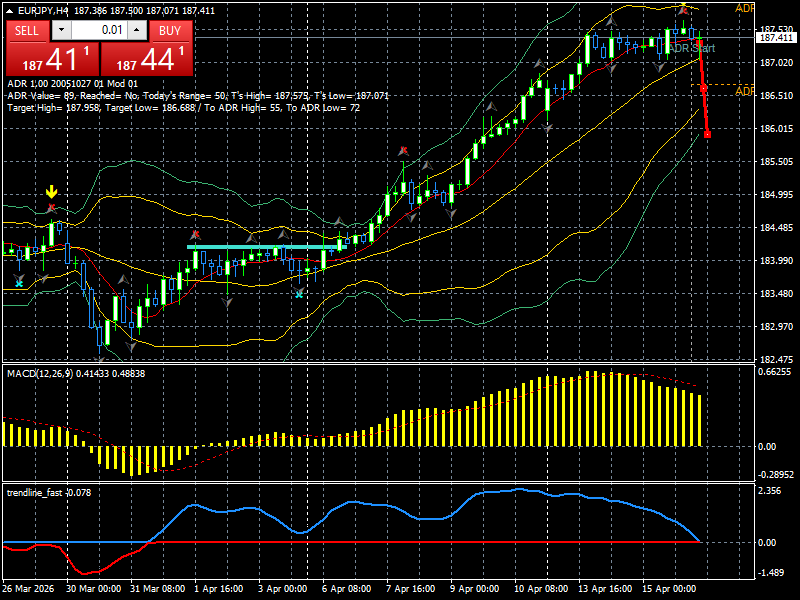Click the "30 Mar 00:00" time label
This screenshot has height=600, width=800.
point(93,588)
